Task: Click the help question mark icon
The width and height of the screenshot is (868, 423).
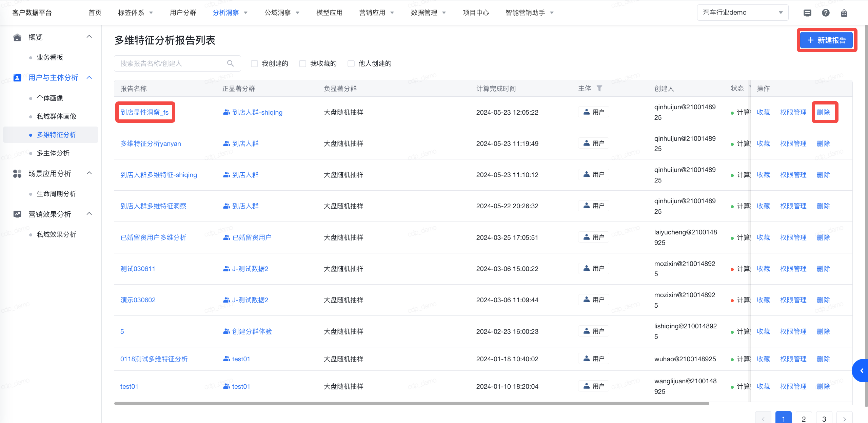Action: point(826,13)
